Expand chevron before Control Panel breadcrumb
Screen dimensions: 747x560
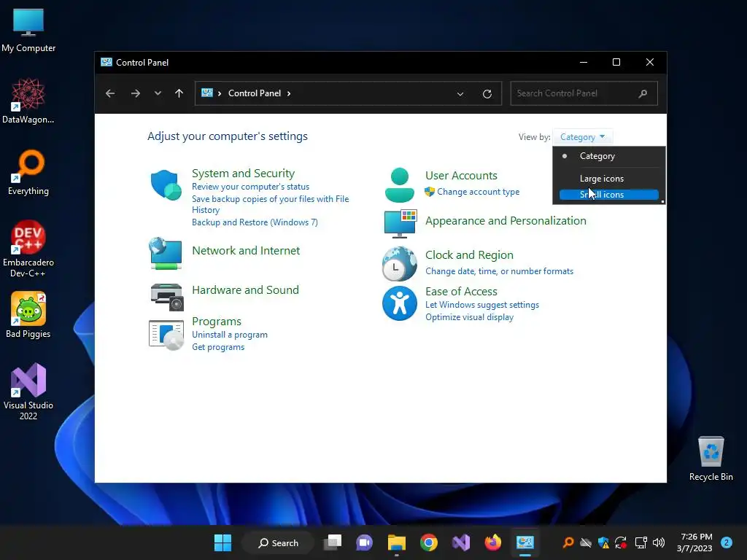point(220,93)
